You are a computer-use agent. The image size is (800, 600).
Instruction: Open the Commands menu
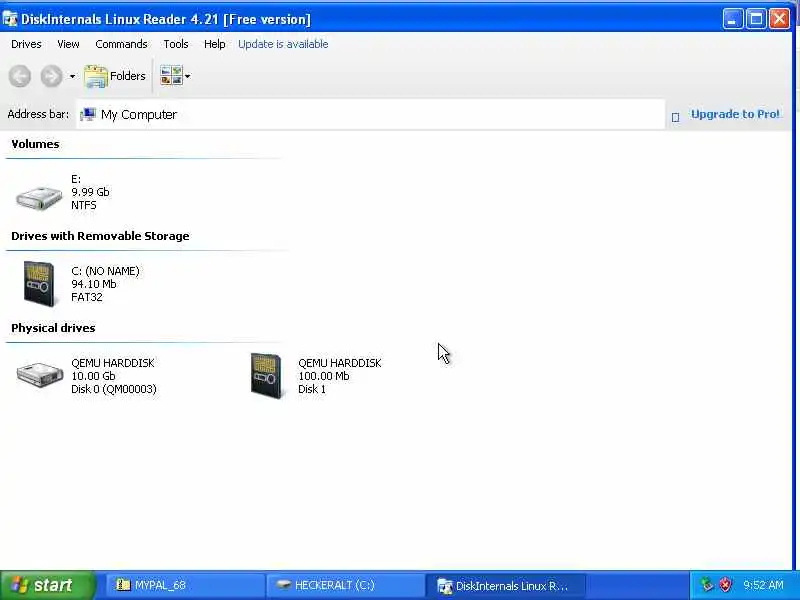point(121,44)
